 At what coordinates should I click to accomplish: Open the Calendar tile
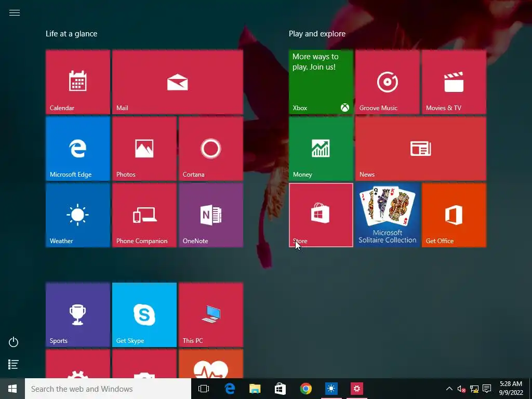[78, 82]
